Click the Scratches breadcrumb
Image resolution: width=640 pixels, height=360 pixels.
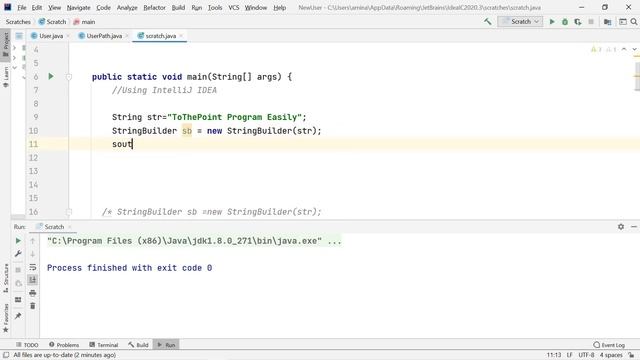tap(18, 22)
